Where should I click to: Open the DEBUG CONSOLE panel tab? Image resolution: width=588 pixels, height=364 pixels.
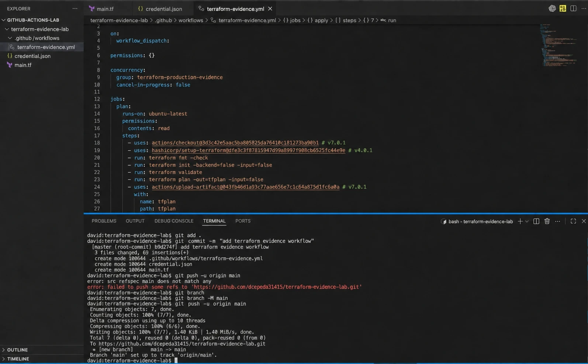click(x=174, y=221)
